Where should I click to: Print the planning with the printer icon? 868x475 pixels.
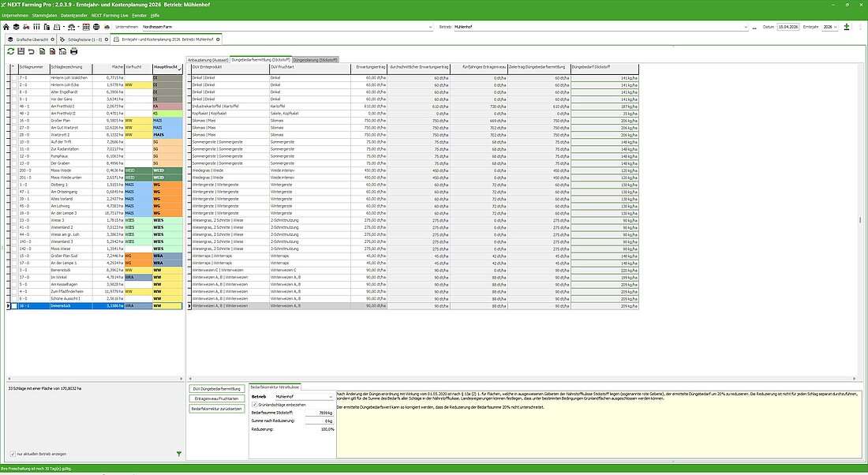pos(73,51)
